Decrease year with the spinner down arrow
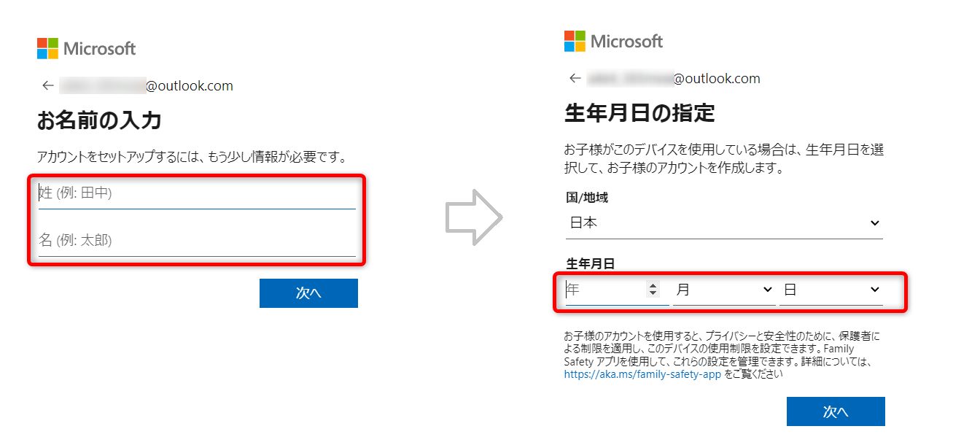980x437 pixels. pos(653,294)
